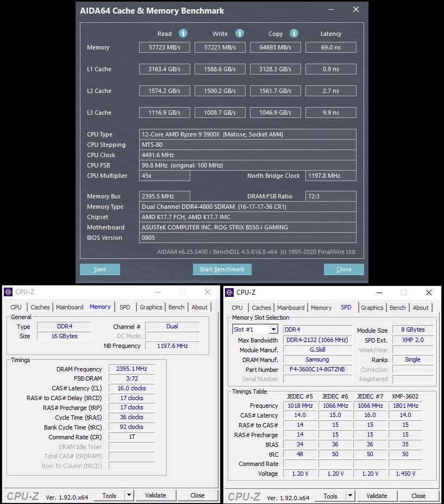Click the Memory Latency value 69.0 ns

(x=331, y=47)
